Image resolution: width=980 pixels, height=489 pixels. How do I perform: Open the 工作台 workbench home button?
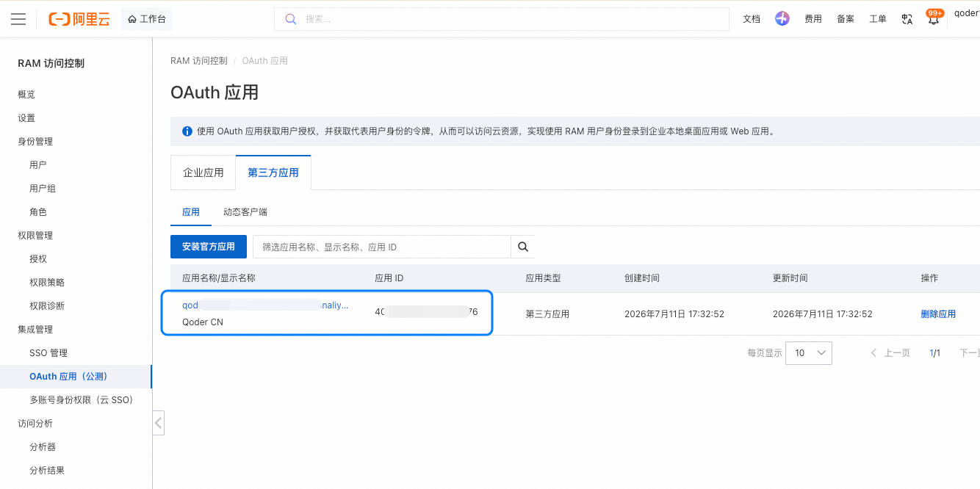tap(147, 19)
